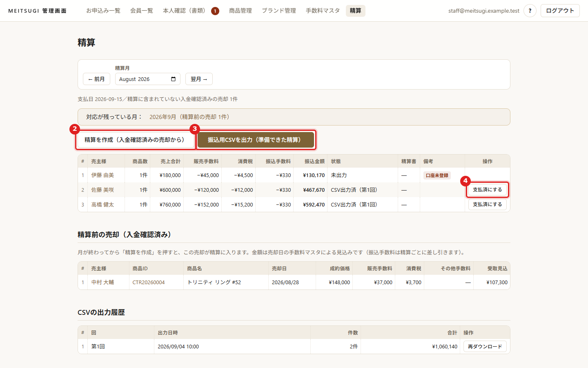The width and height of the screenshot is (588, 368).
Task: Select the 精算 tab in the navigation
Action: [x=355, y=11]
